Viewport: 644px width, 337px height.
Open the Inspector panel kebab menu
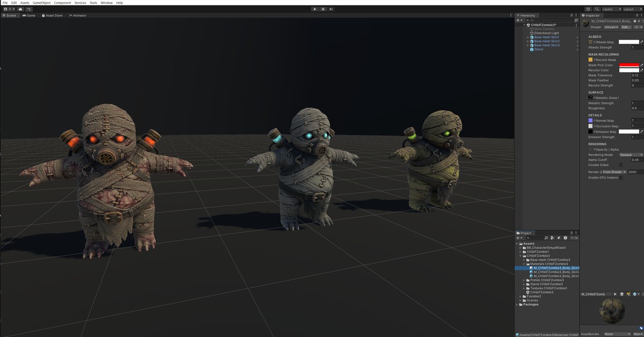point(642,16)
